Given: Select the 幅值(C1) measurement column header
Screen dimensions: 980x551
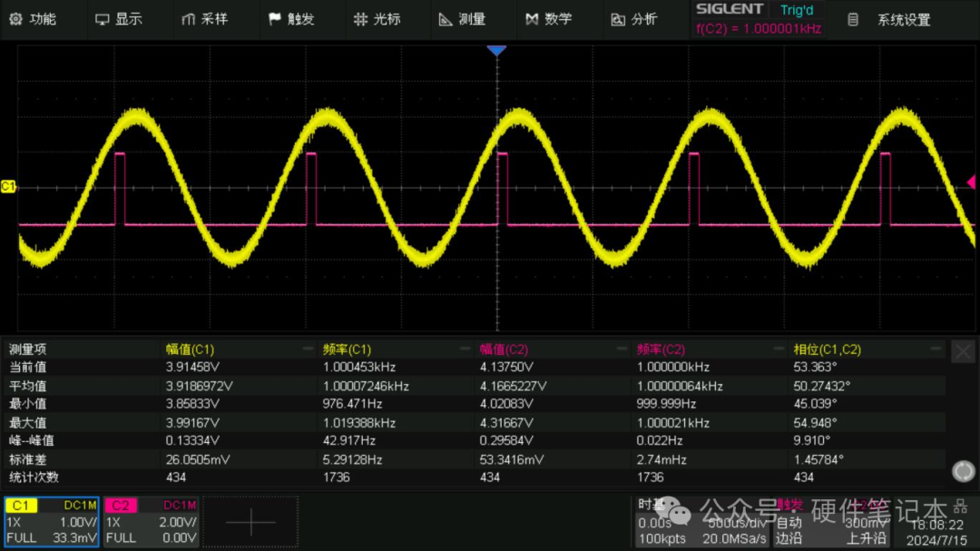Looking at the screenshot, I should pos(190,349).
